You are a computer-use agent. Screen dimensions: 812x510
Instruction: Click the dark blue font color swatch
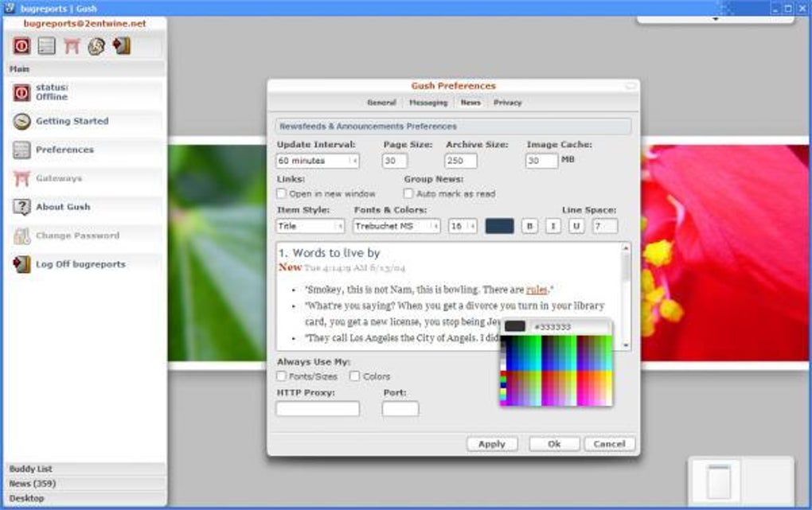[500, 226]
